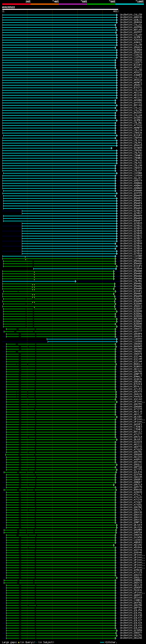Image resolution: width=146 pixels, height=644 pixels.
Task: Select hit label UniRef100_Q9NFY4
Action: coord(131,522)
